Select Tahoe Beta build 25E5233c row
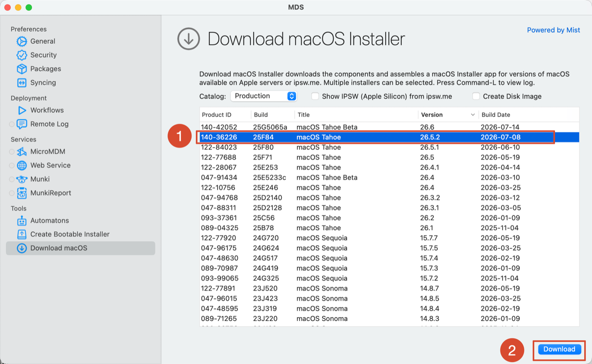This screenshot has width=592, height=364. [x=390, y=177]
